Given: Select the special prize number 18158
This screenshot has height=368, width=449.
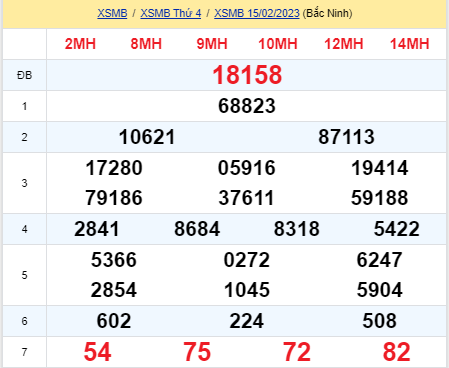Looking at the screenshot, I should click(247, 75).
